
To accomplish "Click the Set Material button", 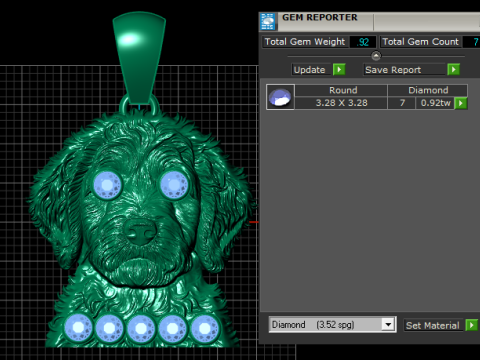I will 433,325.
